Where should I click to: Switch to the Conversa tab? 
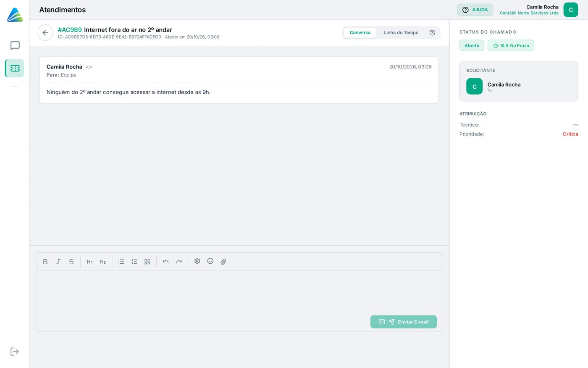(x=360, y=33)
